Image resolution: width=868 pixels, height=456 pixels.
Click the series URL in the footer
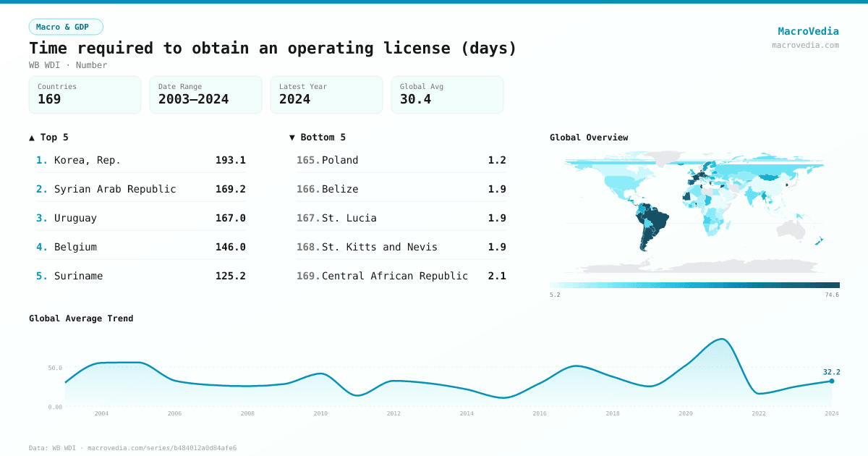click(x=161, y=447)
